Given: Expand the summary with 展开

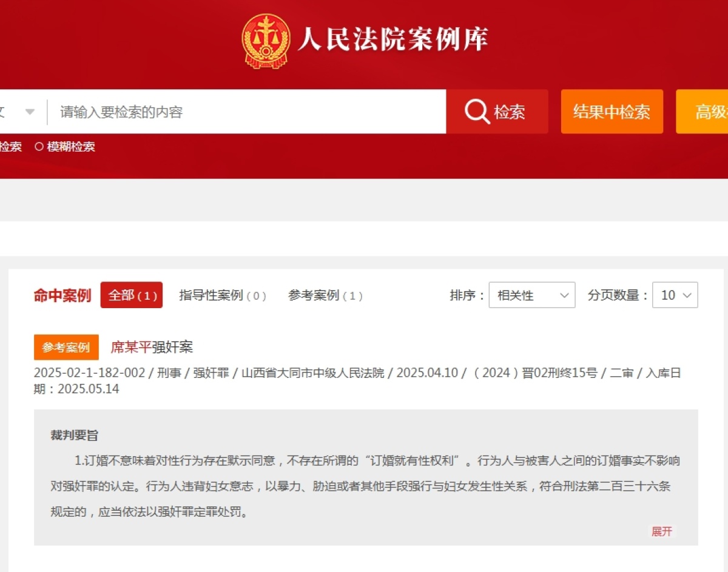Looking at the screenshot, I should coord(662,531).
